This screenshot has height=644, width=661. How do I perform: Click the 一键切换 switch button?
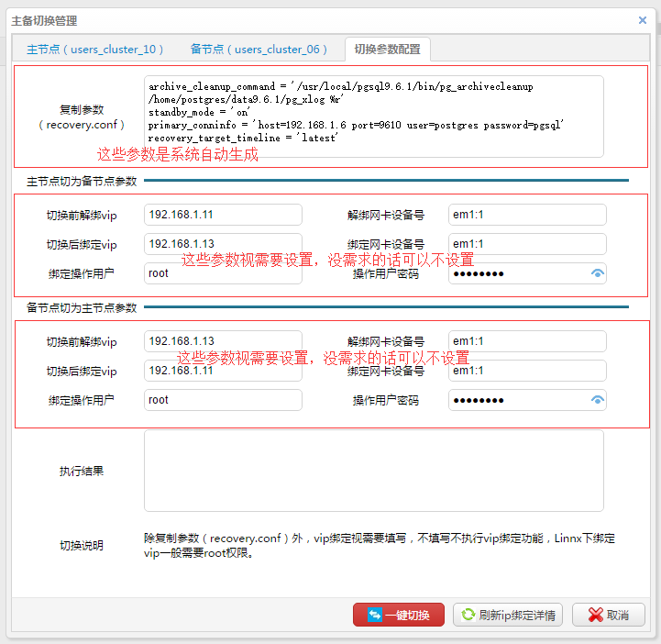tap(398, 615)
